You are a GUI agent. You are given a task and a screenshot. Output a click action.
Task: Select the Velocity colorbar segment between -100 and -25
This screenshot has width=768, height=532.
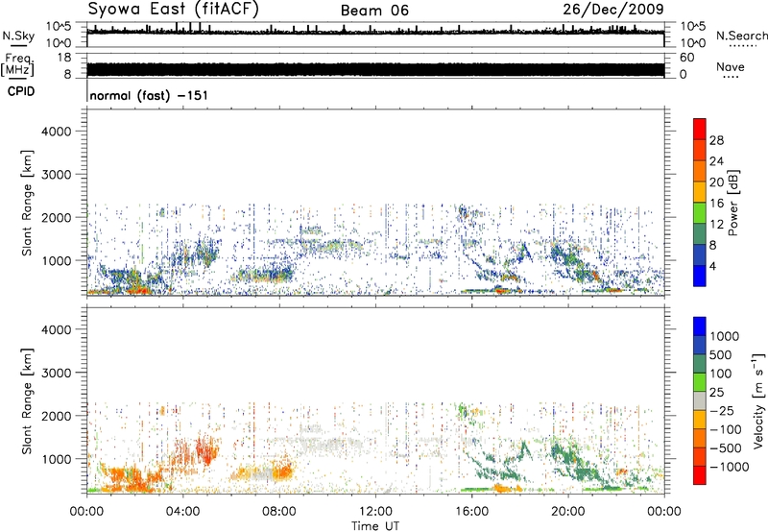point(700,420)
